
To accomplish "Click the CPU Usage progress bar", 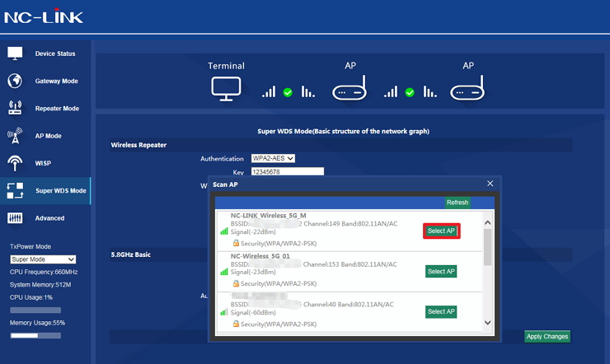I will 35,310.
